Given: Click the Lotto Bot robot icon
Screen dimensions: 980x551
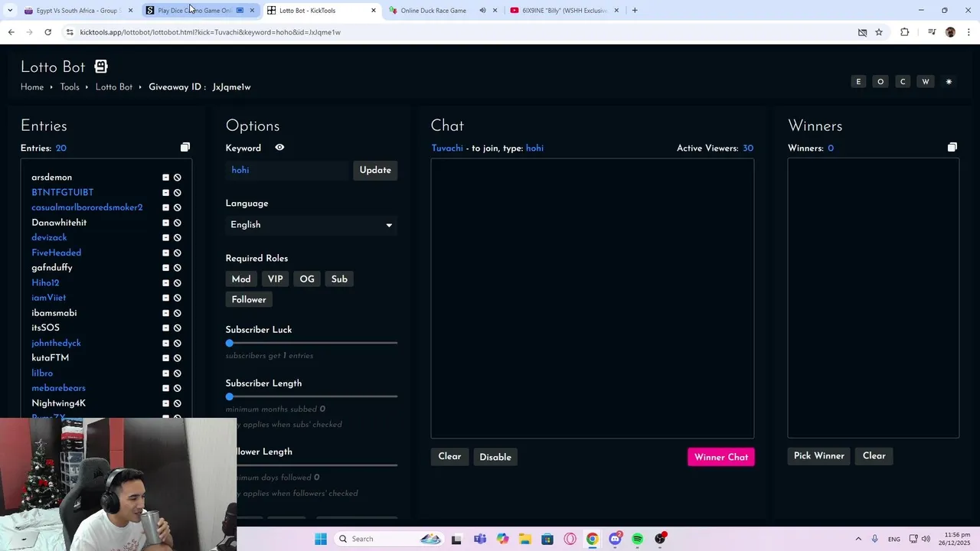Looking at the screenshot, I should coord(101,67).
